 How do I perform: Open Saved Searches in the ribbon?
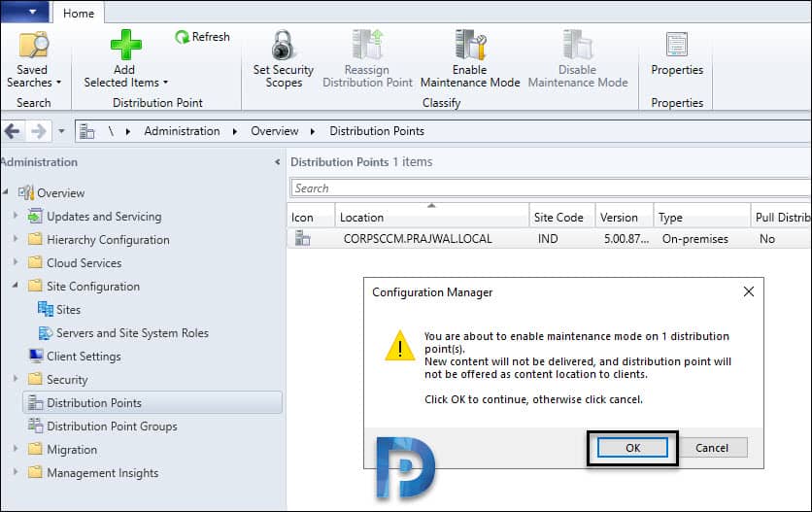34,59
